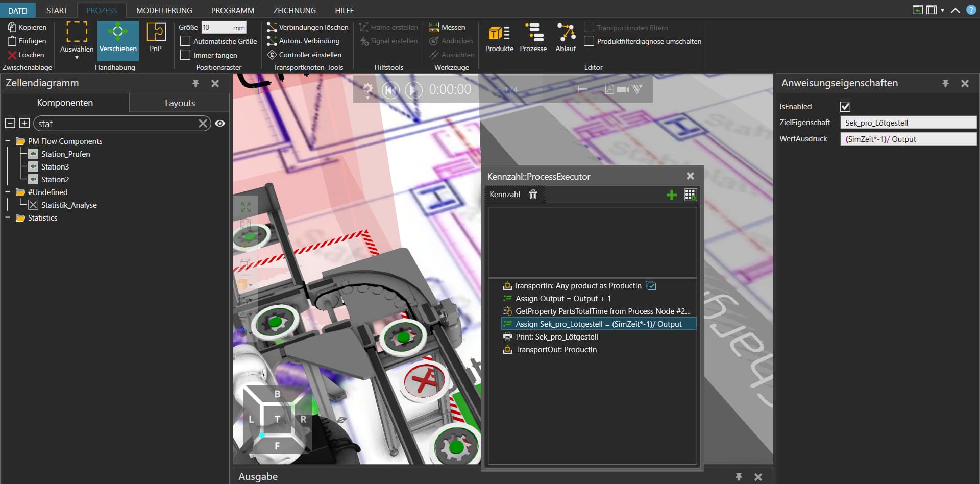The image size is (980, 484).
Task: Collapse the #Undefined folder node
Action: [x=8, y=192]
